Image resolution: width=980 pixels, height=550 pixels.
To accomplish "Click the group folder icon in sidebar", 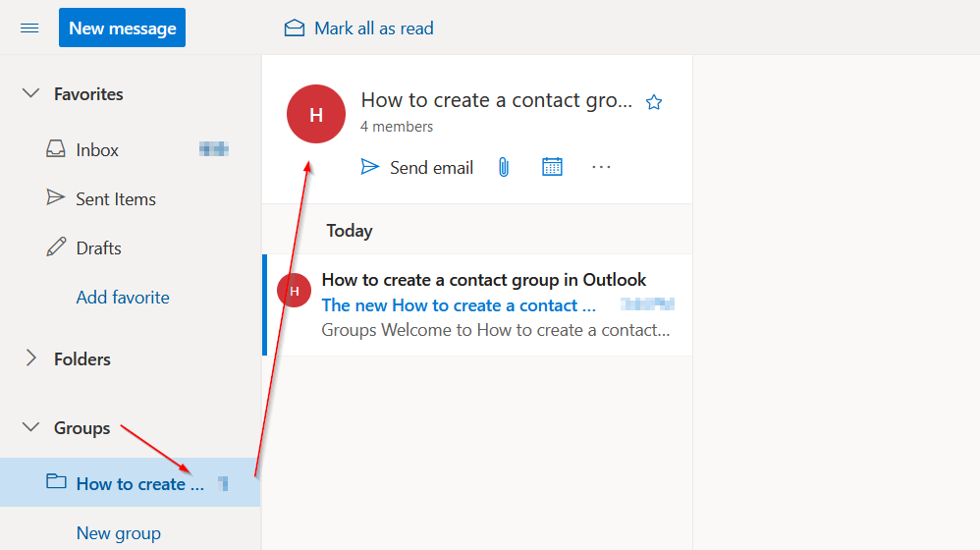I will [x=56, y=481].
